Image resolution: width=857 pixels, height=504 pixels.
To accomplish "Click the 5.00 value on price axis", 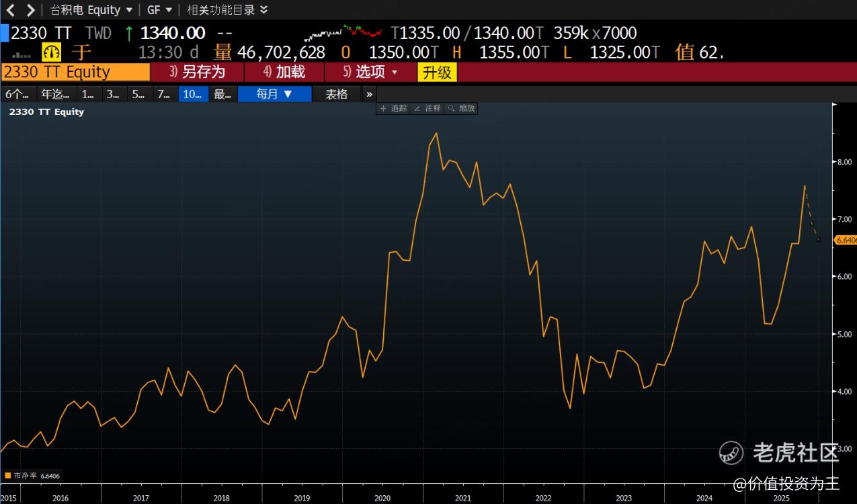I will [x=844, y=334].
